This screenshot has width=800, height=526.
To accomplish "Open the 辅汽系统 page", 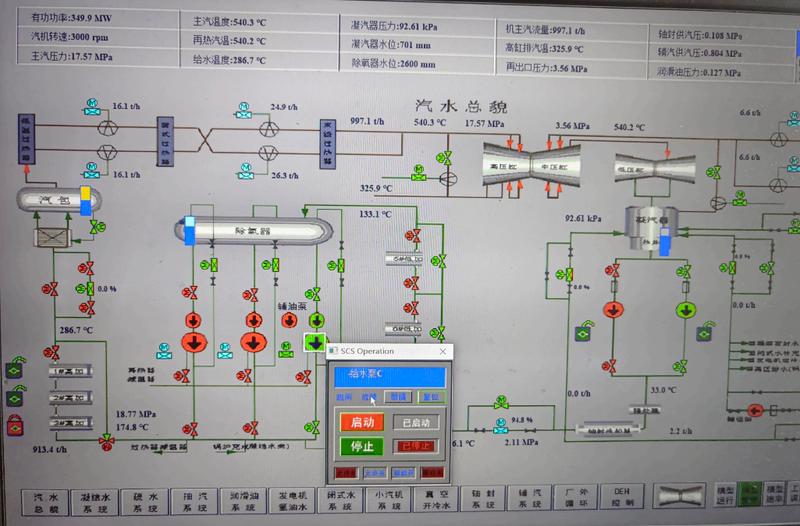I will (x=529, y=497).
